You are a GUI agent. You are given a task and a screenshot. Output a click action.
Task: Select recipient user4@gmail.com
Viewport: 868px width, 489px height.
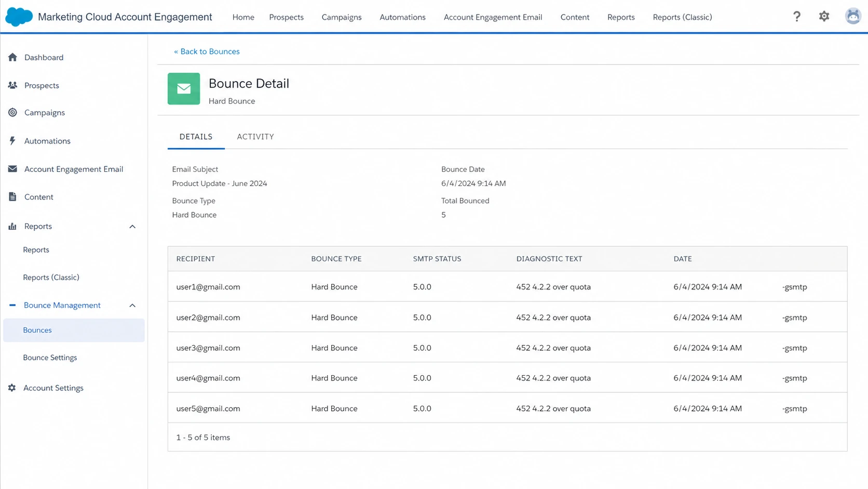point(208,378)
